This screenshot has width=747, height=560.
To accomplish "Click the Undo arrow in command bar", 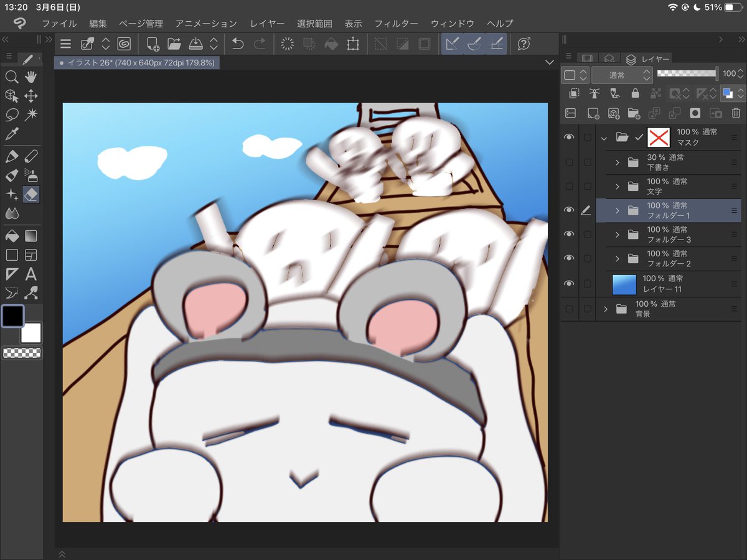I will 237,44.
